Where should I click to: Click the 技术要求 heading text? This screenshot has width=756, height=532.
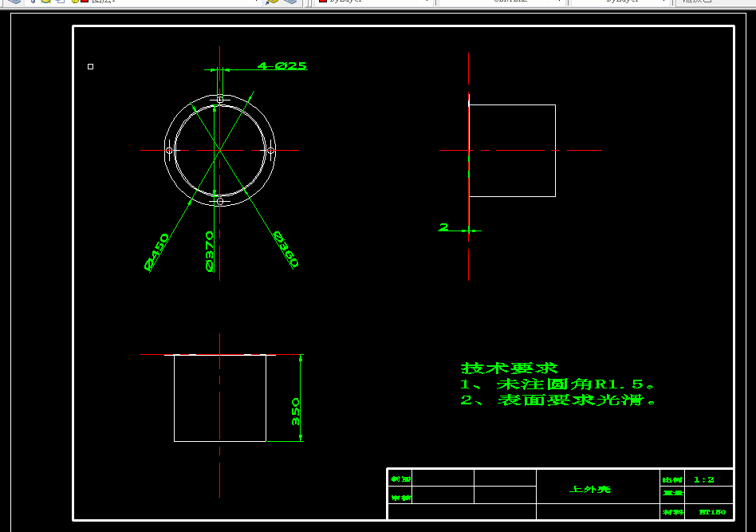[x=509, y=368]
